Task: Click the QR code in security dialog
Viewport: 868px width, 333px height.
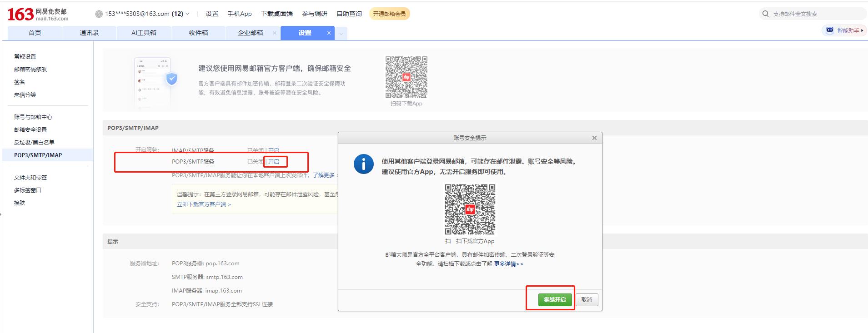Action: point(470,209)
